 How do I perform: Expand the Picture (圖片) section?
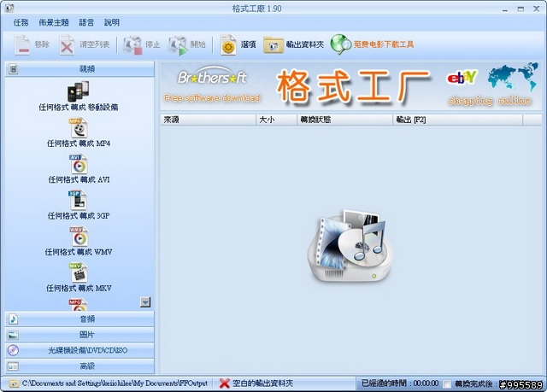pyautogui.click(x=79, y=335)
